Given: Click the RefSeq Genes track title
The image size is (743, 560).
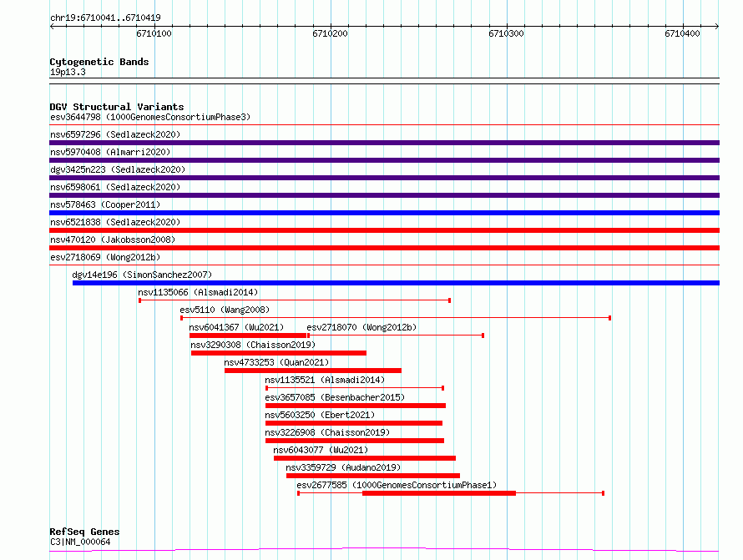Looking at the screenshot, I should pyautogui.click(x=84, y=532).
